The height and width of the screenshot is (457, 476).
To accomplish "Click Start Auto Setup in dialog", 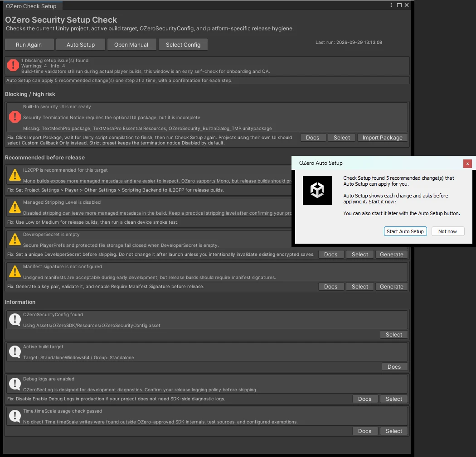I will point(405,231).
